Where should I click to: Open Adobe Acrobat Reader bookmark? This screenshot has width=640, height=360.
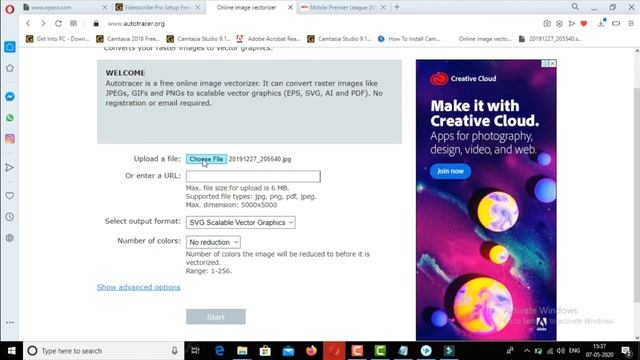pyautogui.click(x=268, y=39)
